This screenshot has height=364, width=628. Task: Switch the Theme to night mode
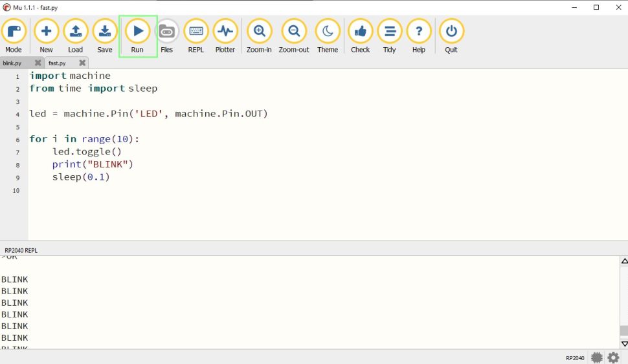pyautogui.click(x=328, y=36)
